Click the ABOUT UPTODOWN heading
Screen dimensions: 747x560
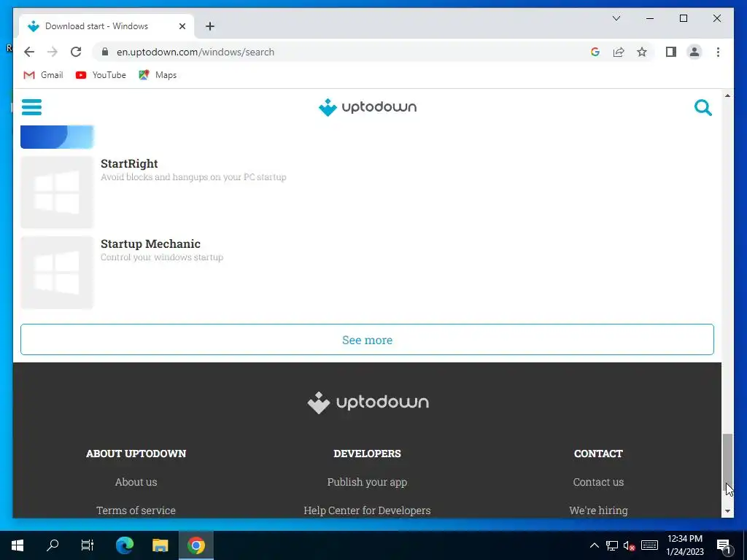136,454
